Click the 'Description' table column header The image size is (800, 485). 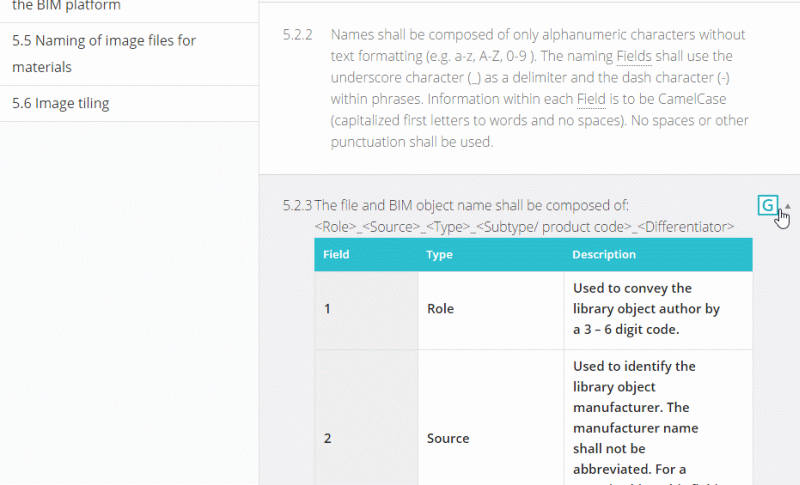[x=604, y=255]
